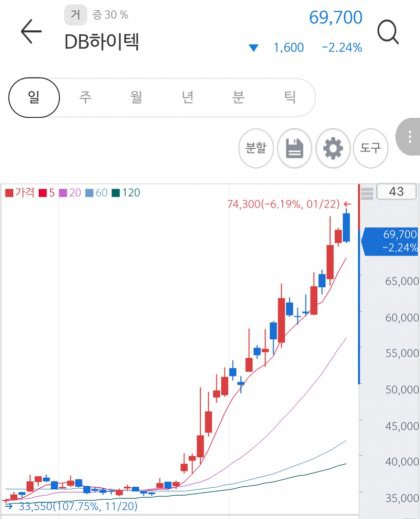Click the list icon beside 43

click(x=367, y=193)
